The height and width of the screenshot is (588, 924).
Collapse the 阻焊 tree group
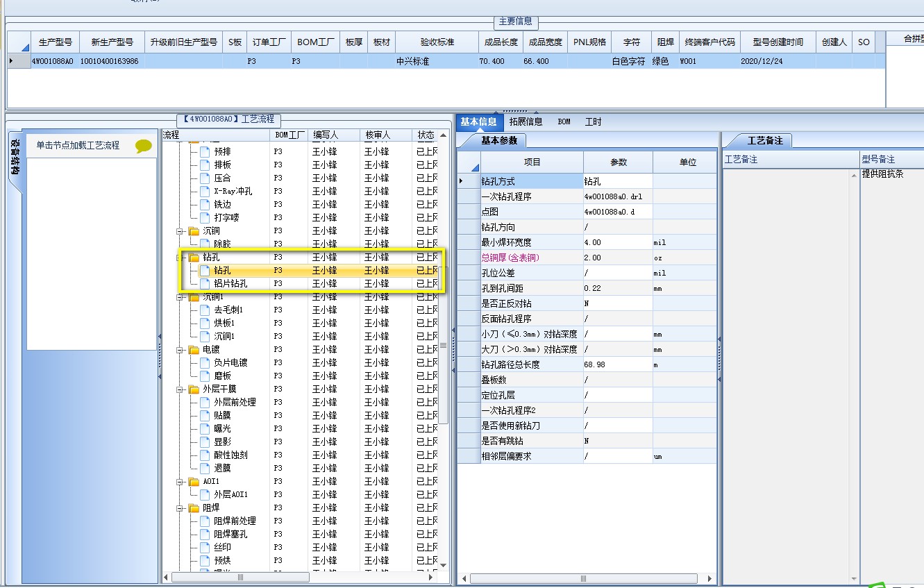coord(180,507)
